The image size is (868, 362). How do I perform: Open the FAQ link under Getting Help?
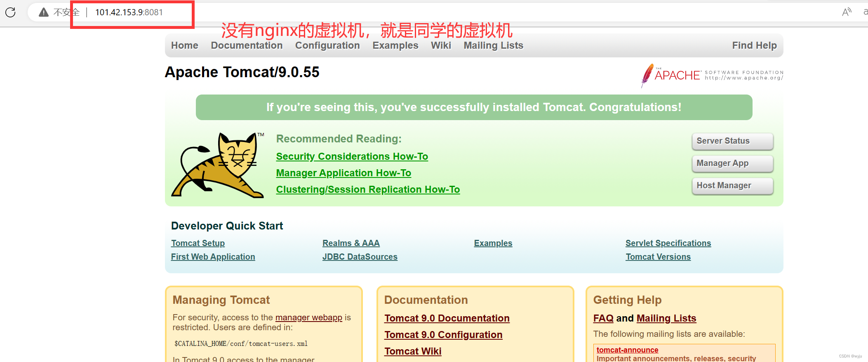point(603,318)
